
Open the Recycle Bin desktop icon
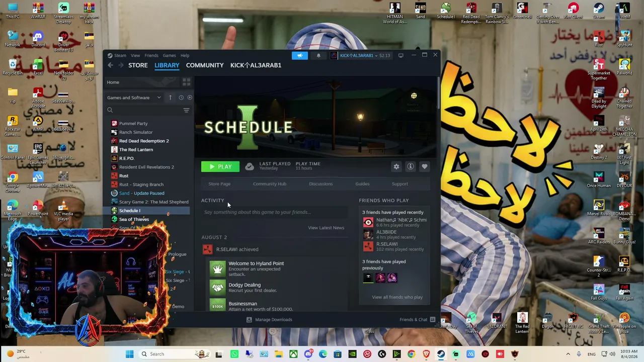click(x=13, y=67)
